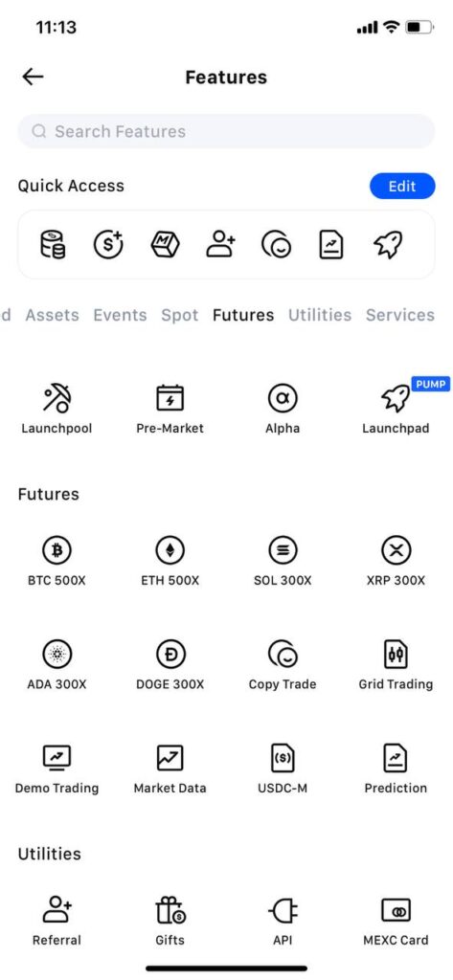Open XRP 300X futures
The width and height of the screenshot is (453, 980).
[x=396, y=561]
